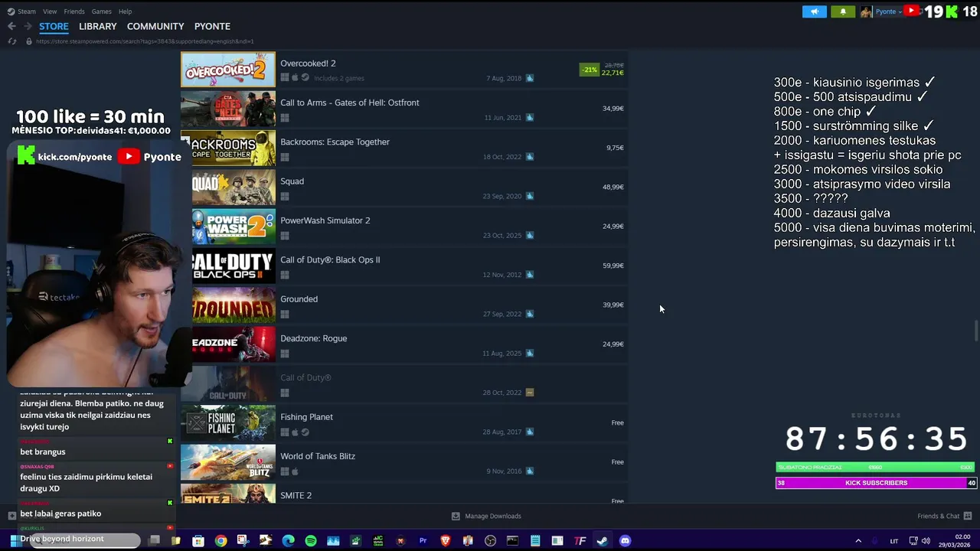
Task: Open Backrooms: Escape Together listing
Action: [x=404, y=148]
